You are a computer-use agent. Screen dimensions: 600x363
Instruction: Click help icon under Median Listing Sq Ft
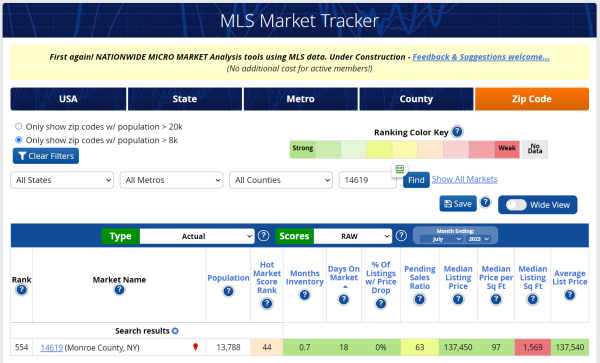point(533,299)
